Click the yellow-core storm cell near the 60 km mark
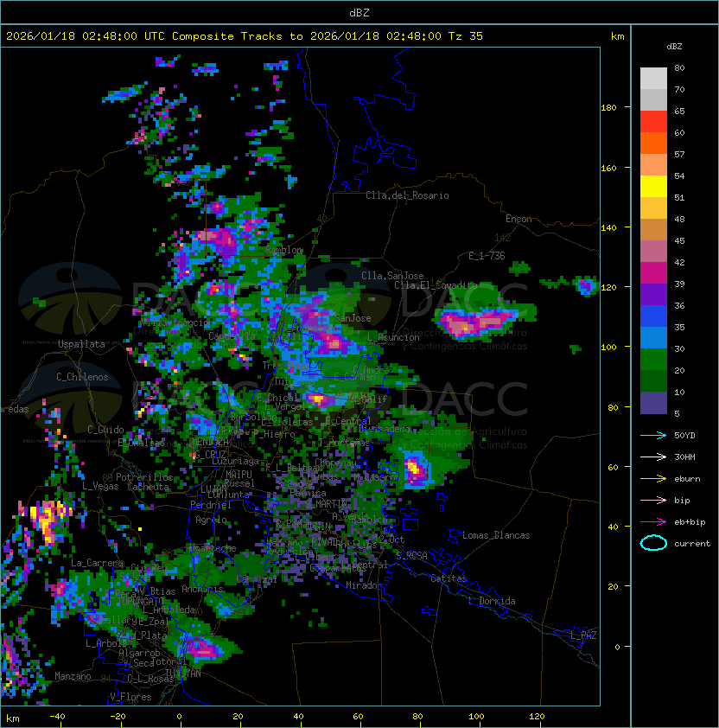Image resolution: width=719 pixels, height=728 pixels. click(415, 469)
